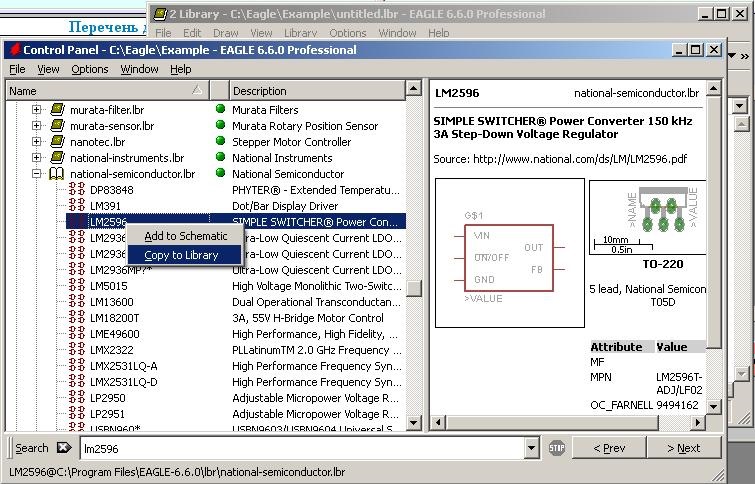Sort by the Name column header
Image resolution: width=755 pixels, height=484 pixels.
click(107, 91)
